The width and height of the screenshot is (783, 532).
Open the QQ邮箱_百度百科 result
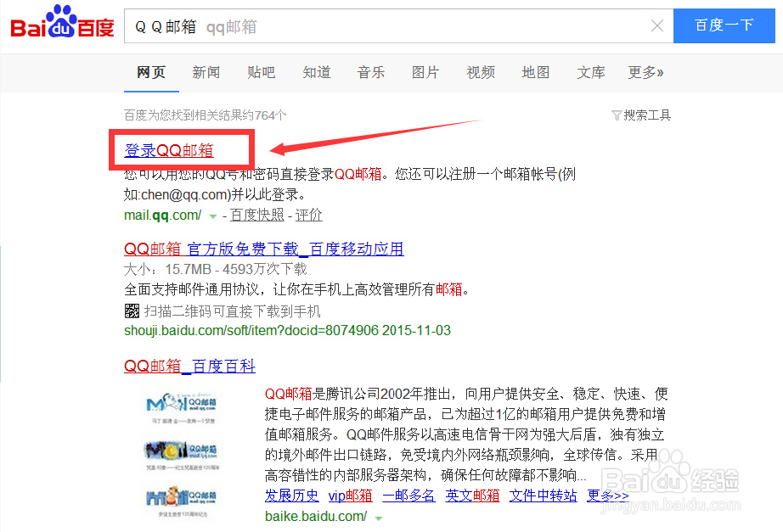[x=189, y=366]
